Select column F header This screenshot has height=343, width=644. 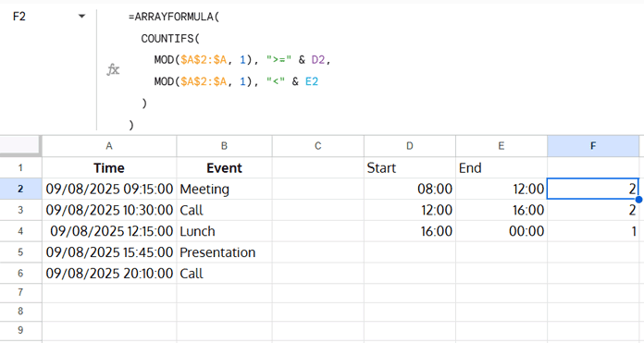coord(593,146)
